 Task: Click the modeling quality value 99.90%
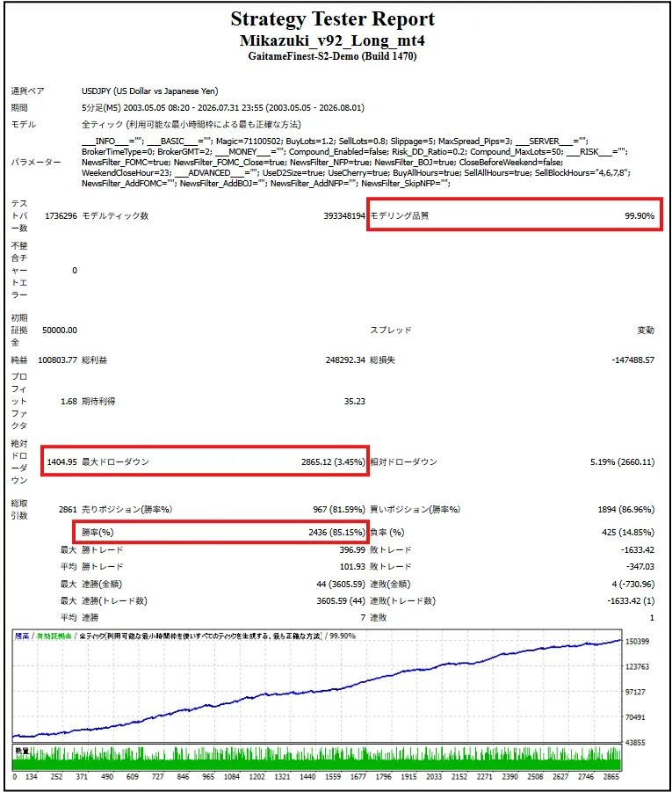(639, 215)
